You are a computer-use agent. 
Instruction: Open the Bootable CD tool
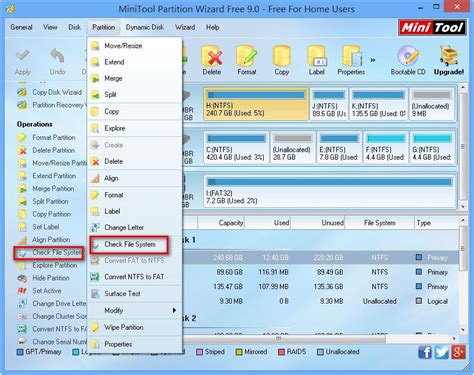click(x=408, y=61)
